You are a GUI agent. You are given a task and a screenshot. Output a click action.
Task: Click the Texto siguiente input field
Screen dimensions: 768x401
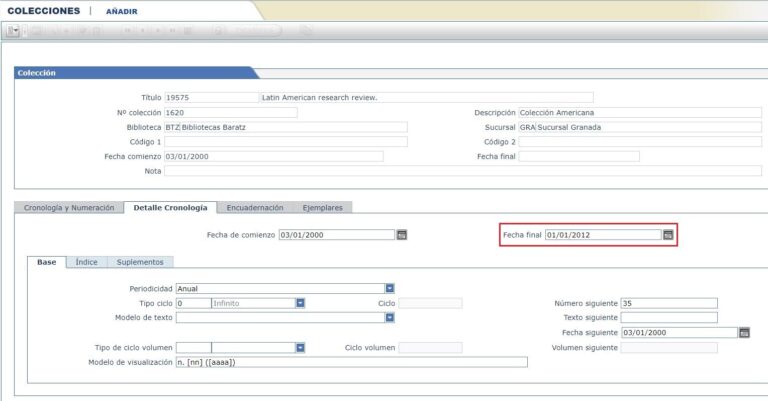pyautogui.click(x=668, y=318)
